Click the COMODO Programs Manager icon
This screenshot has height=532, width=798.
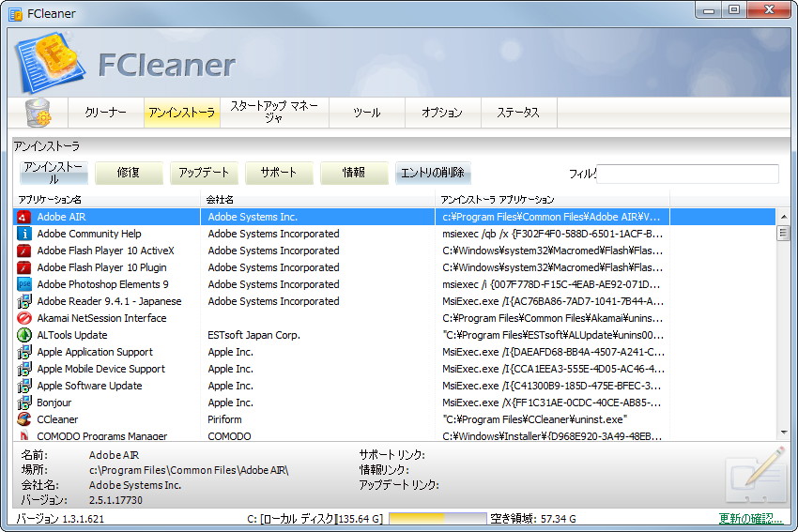[23, 435]
